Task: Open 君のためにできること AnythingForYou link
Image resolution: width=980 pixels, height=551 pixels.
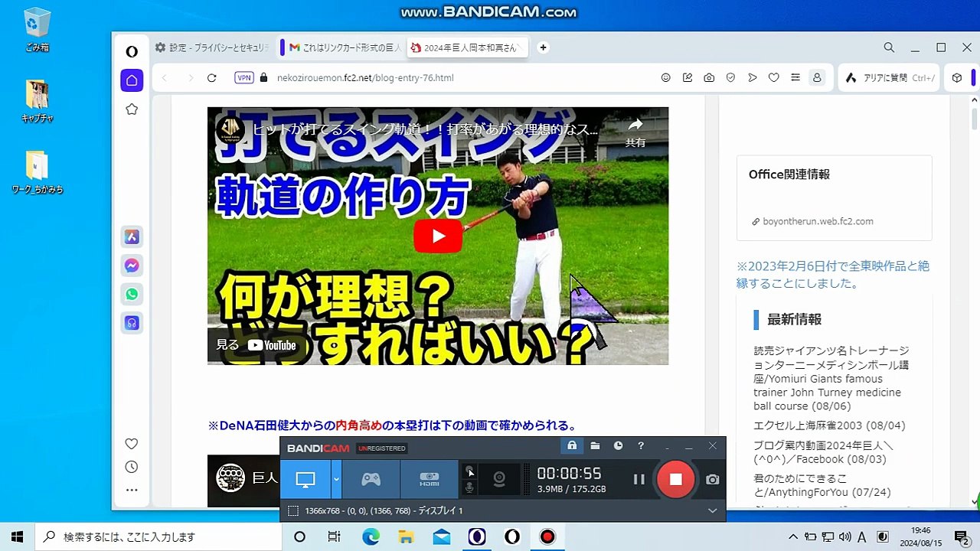Action: click(822, 485)
